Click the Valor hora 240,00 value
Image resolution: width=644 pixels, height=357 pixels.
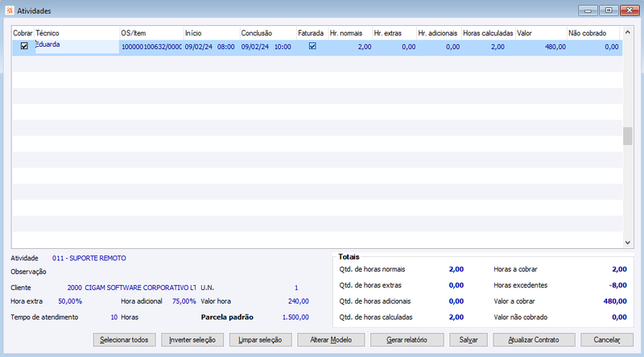point(298,301)
